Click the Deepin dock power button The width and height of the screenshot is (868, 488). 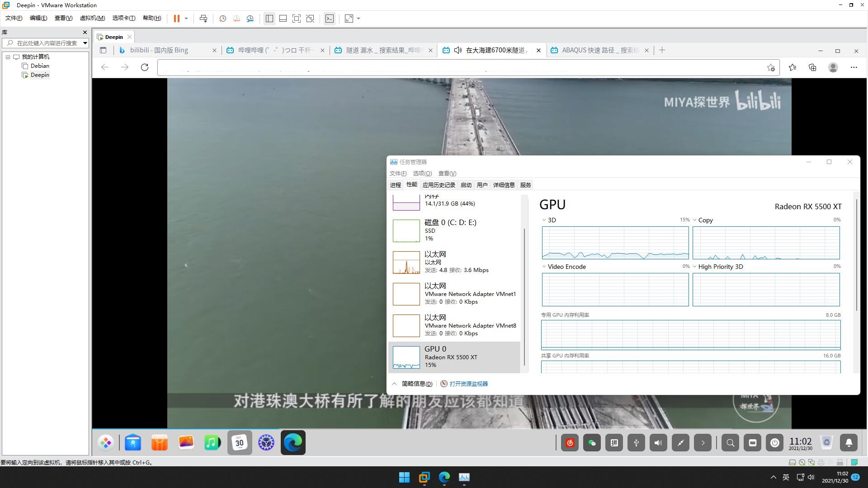(x=774, y=443)
